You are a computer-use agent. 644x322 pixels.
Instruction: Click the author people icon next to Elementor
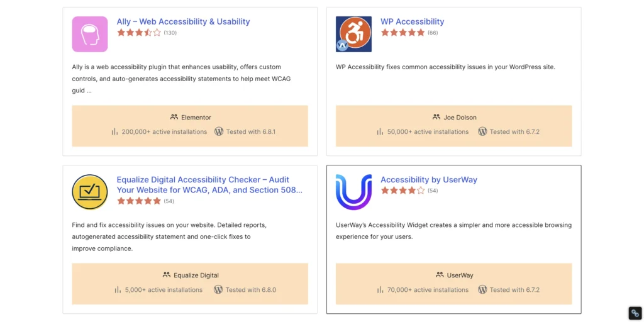point(174,117)
